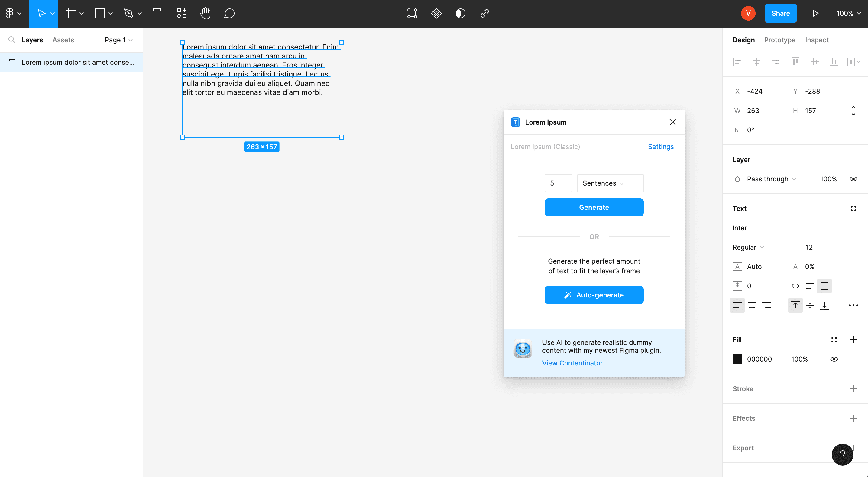Open the Page 1 dropdown
This screenshot has height=477, width=868.
118,40
